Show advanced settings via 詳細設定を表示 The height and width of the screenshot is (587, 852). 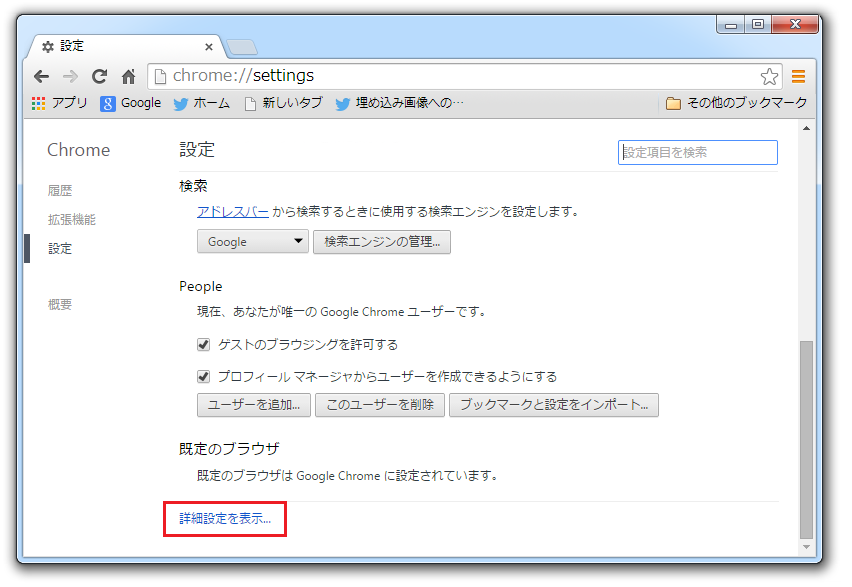point(225,519)
